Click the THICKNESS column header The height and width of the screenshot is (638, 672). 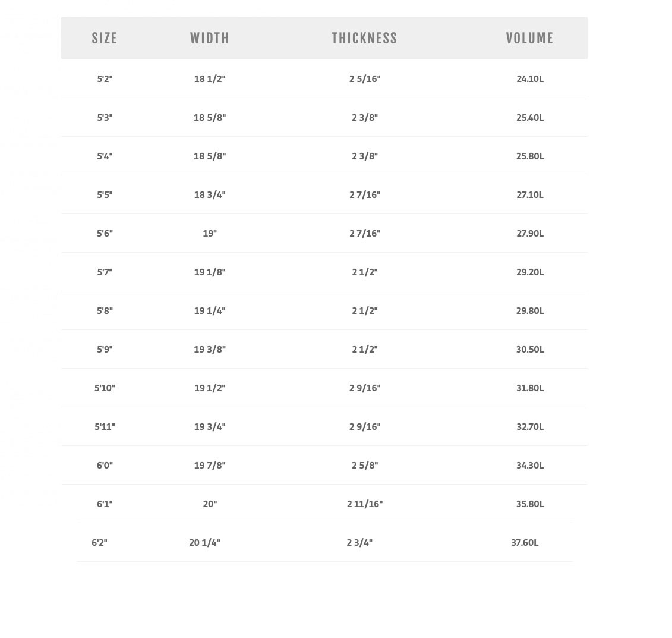tap(364, 38)
